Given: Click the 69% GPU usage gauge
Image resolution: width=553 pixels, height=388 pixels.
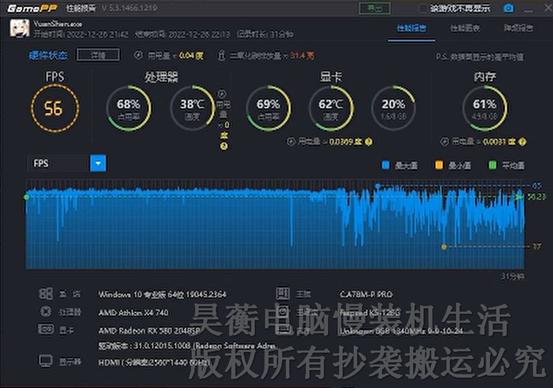Looking at the screenshot, I should click(268, 108).
